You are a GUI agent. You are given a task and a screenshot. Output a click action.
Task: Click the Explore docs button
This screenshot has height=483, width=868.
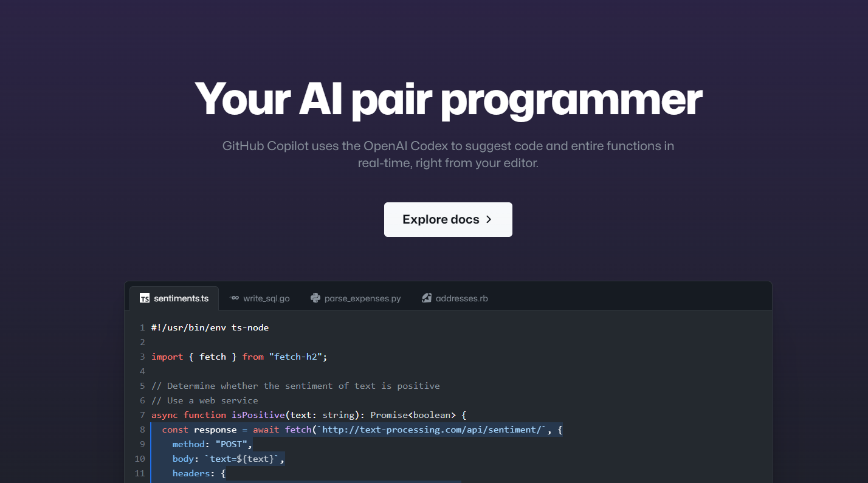[448, 219]
